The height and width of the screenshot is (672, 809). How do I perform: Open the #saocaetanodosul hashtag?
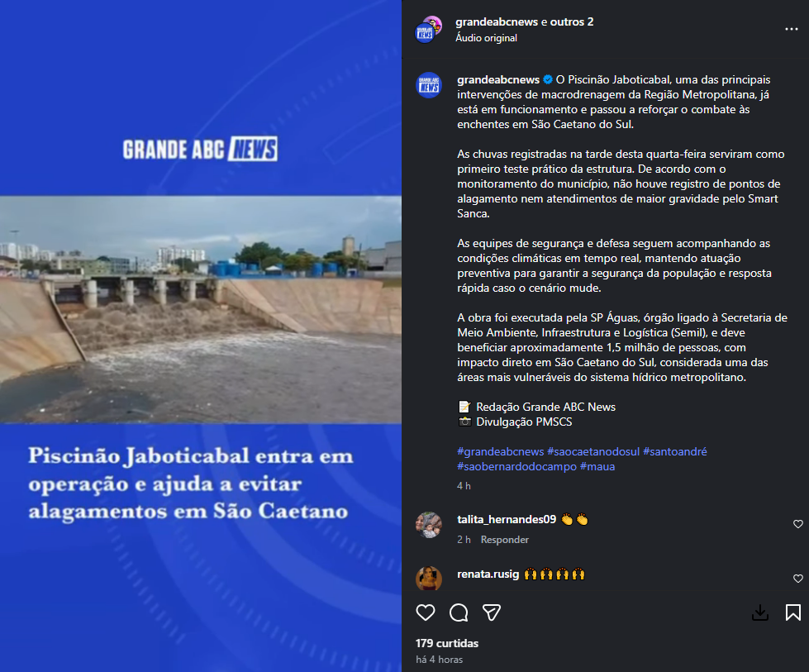[593, 451]
